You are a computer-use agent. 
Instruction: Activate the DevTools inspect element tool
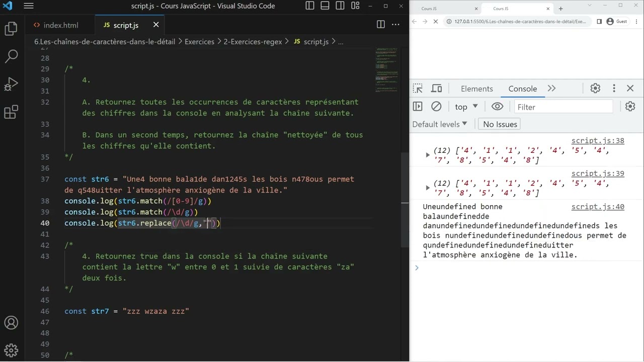418,88
